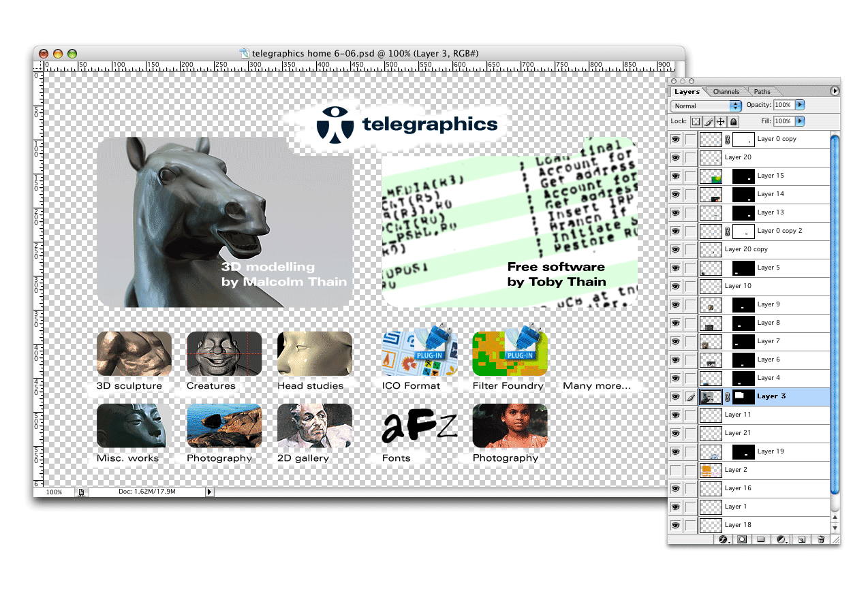Select the Layer 3 mask thumbnail
Screen dimensions: 868x591
[x=743, y=396]
